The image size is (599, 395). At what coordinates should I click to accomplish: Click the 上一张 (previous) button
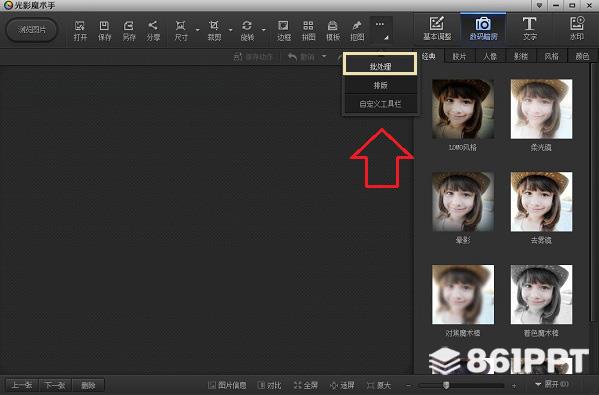[21, 385]
